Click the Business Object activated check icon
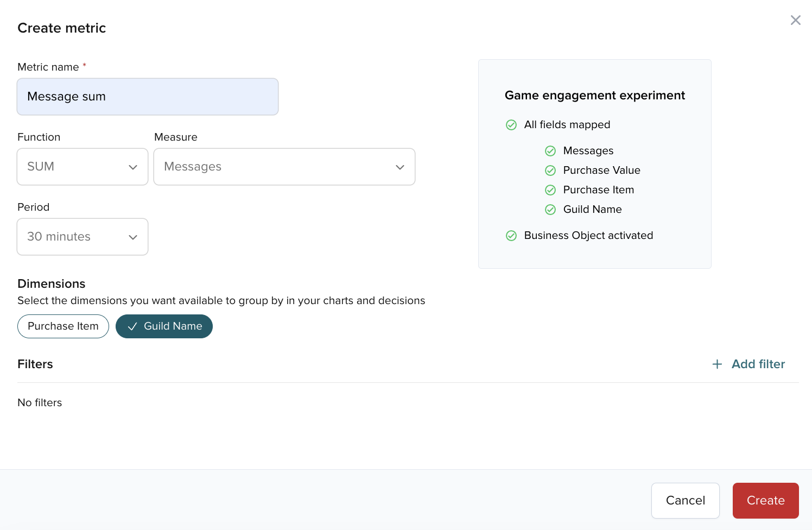 click(511, 236)
